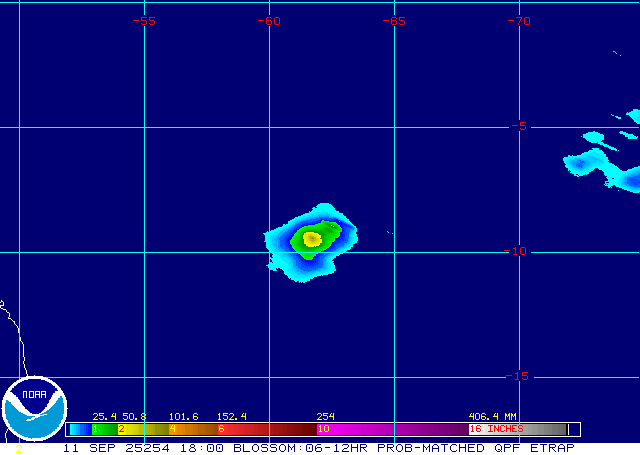Screen dimensions: 640x455
Task: Click the NOAA logo emblem
Action: tap(34, 410)
